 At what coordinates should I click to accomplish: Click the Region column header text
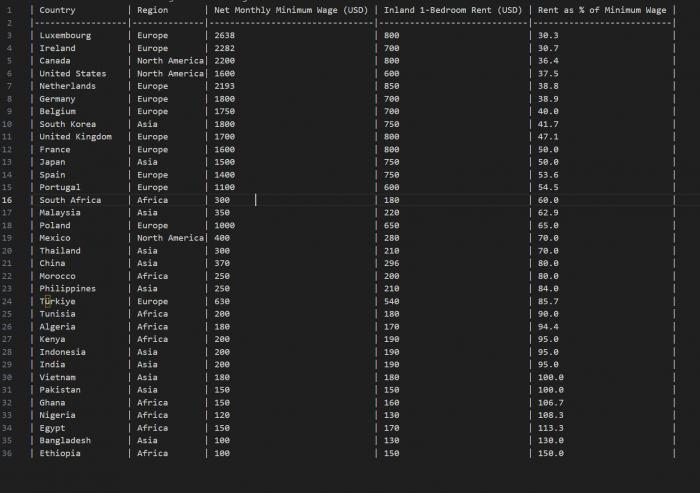tap(152, 10)
